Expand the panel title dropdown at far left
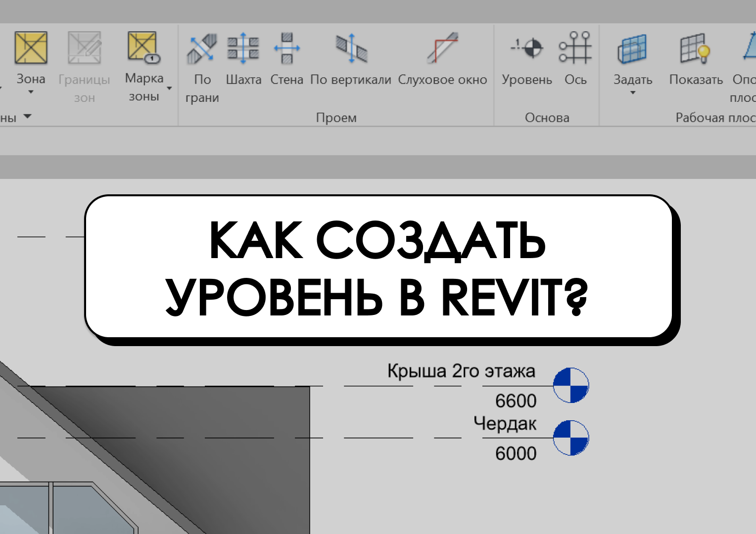Image resolution: width=756 pixels, height=534 pixels. click(x=28, y=117)
